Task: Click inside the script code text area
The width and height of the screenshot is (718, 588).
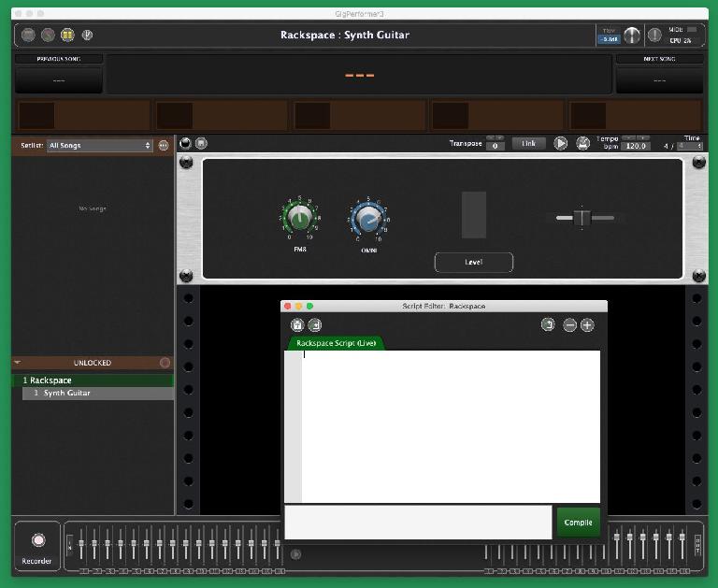Action: point(451,426)
